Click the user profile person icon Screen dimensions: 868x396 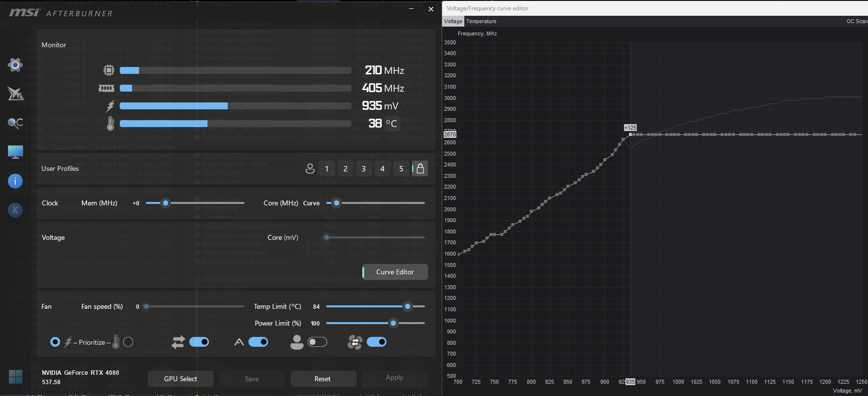(310, 168)
